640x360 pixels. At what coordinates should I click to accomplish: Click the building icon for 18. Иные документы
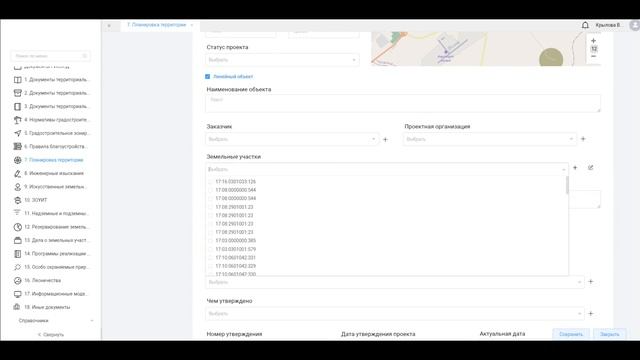coord(18,307)
